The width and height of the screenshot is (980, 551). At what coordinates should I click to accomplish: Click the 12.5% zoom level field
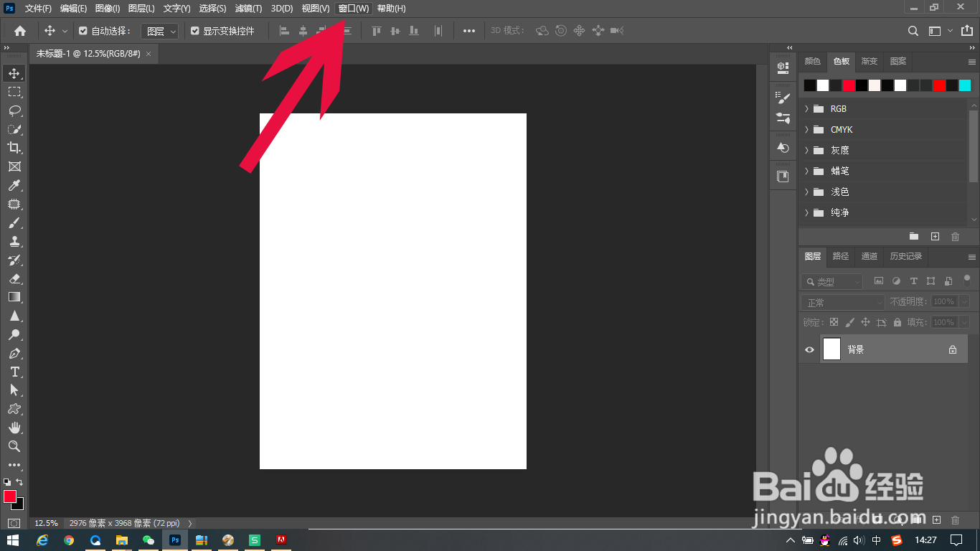point(46,523)
